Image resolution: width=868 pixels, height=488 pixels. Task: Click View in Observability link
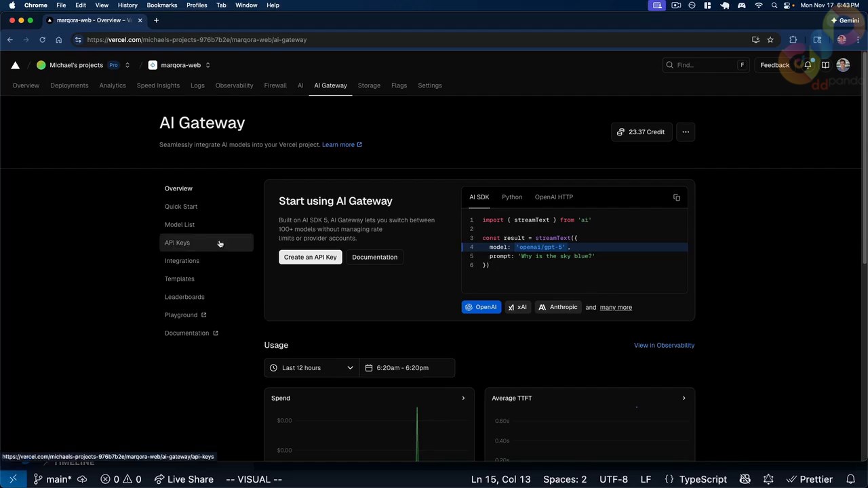pyautogui.click(x=664, y=346)
